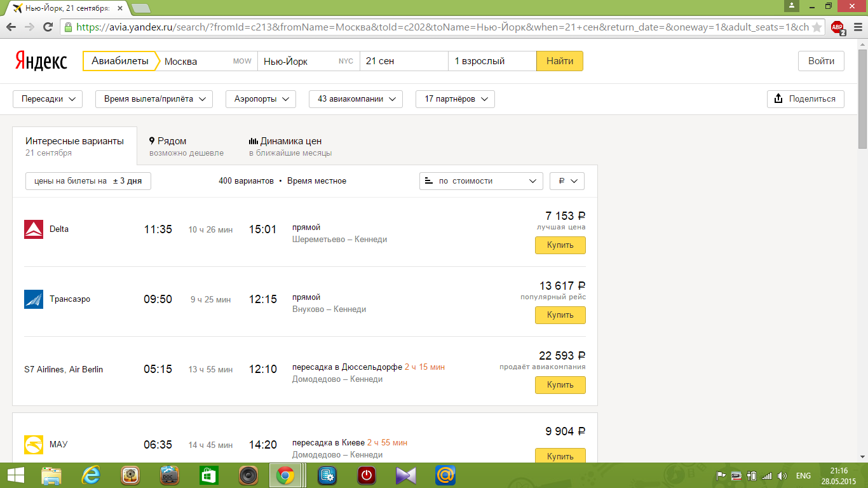Switch to the Динамика цен tab
The height and width of the screenshot is (488, 868).
(x=290, y=146)
